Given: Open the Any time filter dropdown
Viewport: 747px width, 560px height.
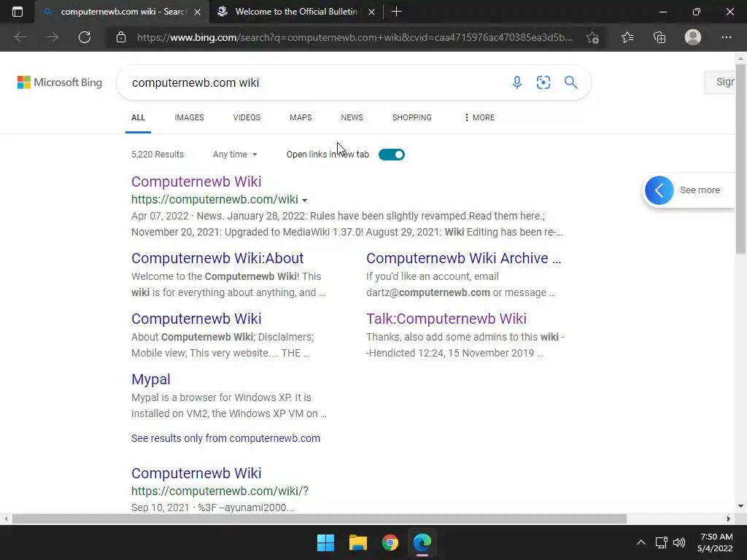Looking at the screenshot, I should coord(235,155).
